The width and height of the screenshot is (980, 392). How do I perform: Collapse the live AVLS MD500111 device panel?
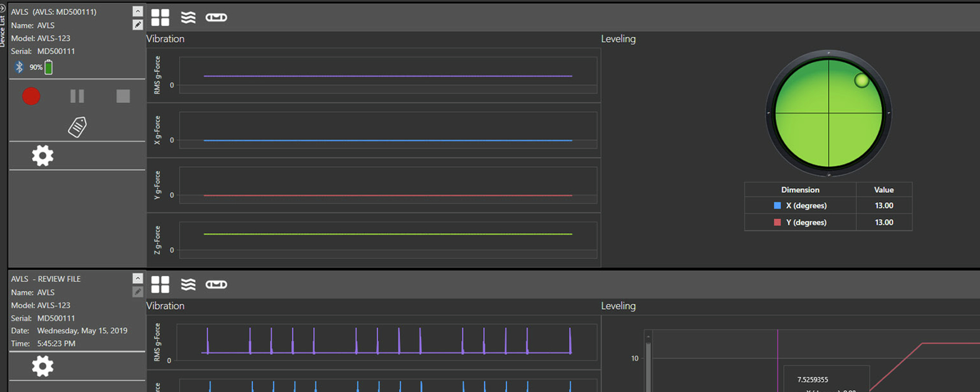point(138,11)
